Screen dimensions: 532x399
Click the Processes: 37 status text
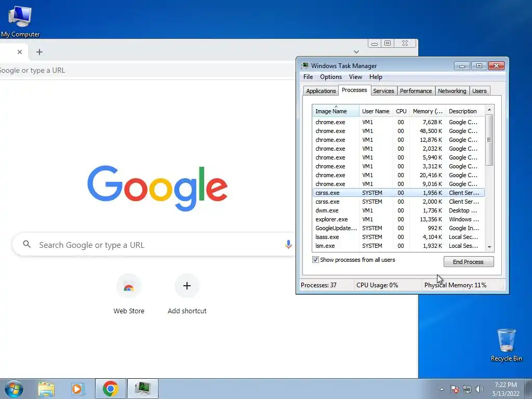[x=318, y=285]
